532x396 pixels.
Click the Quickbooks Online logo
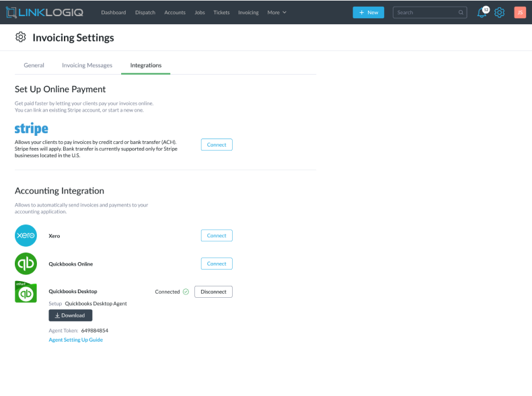point(26,264)
